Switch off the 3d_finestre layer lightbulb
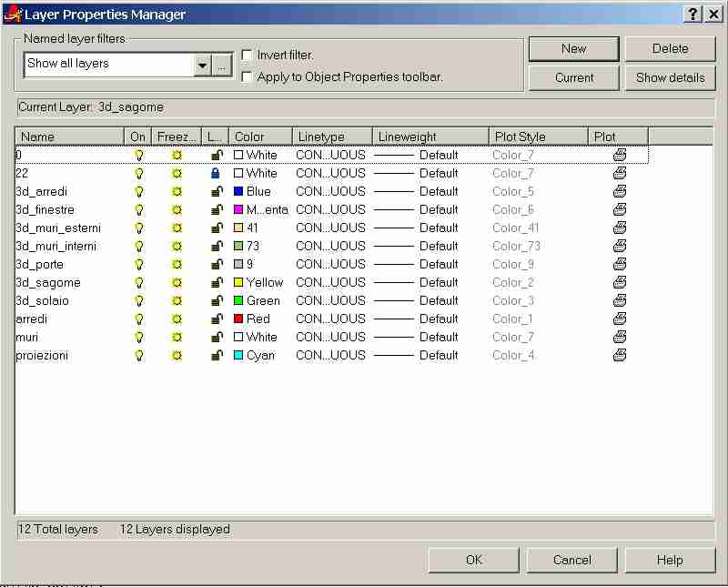Viewport: 728px width, 587px height. click(x=139, y=210)
